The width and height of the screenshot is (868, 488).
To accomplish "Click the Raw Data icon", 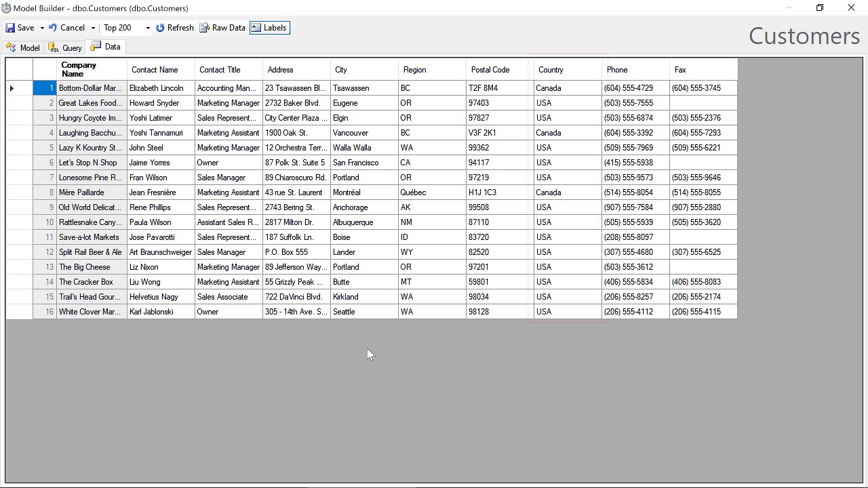I will (204, 28).
